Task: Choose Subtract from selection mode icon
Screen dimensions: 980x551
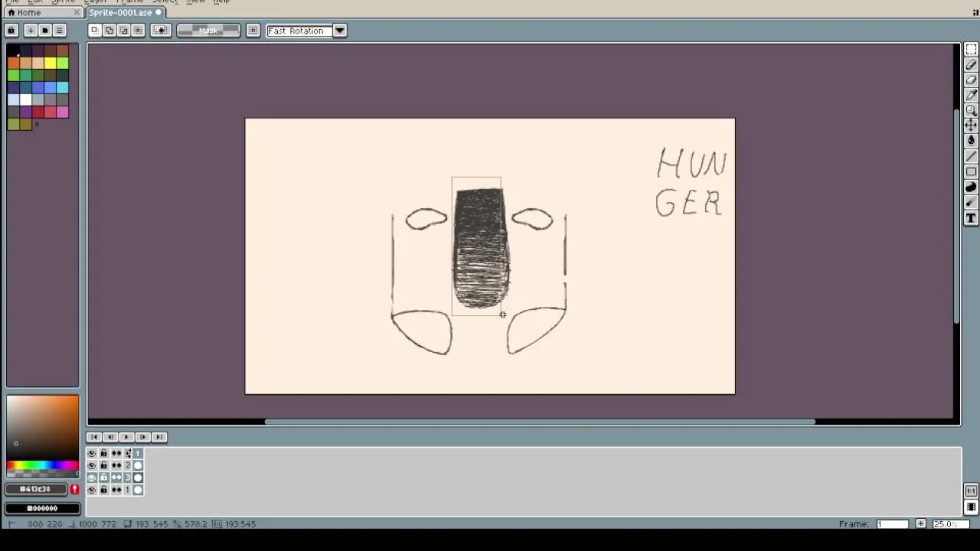Action: point(124,31)
